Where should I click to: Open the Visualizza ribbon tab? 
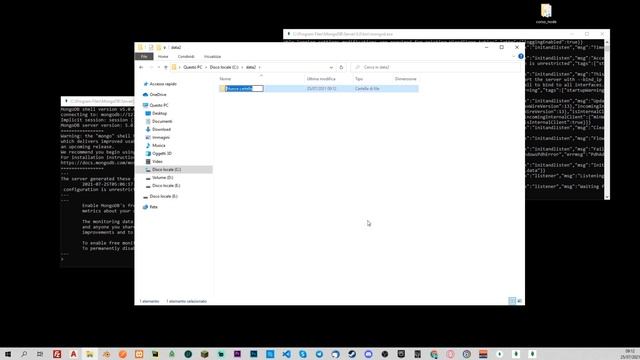coord(212,56)
